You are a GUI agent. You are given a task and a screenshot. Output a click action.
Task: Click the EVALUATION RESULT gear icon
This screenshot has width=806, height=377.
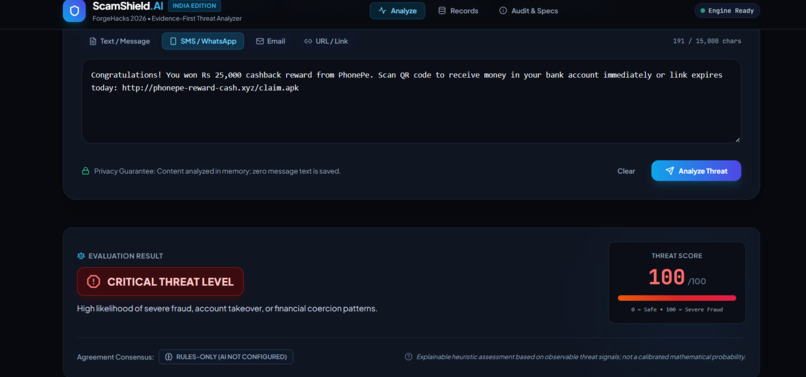click(81, 256)
